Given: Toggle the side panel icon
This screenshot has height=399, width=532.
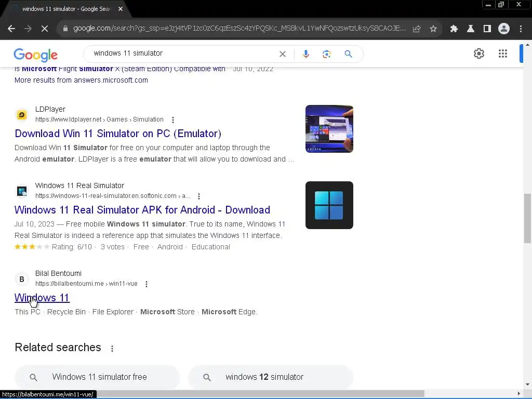Looking at the screenshot, I should click(487, 29).
